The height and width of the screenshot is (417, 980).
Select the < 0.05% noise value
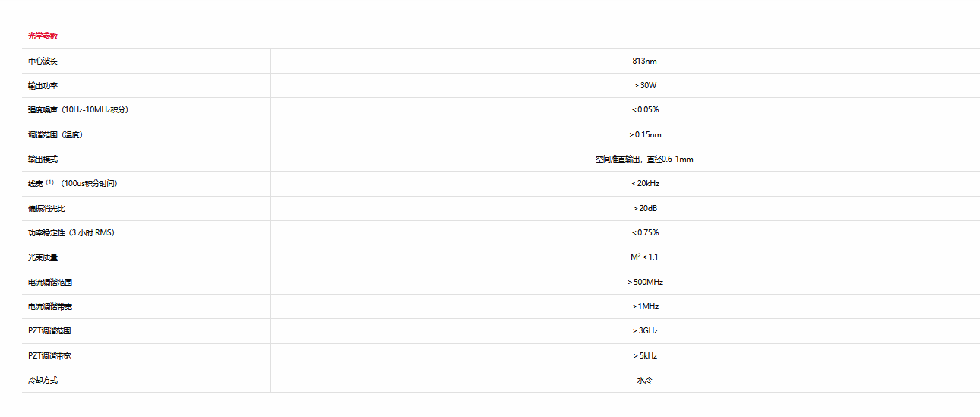click(x=645, y=110)
